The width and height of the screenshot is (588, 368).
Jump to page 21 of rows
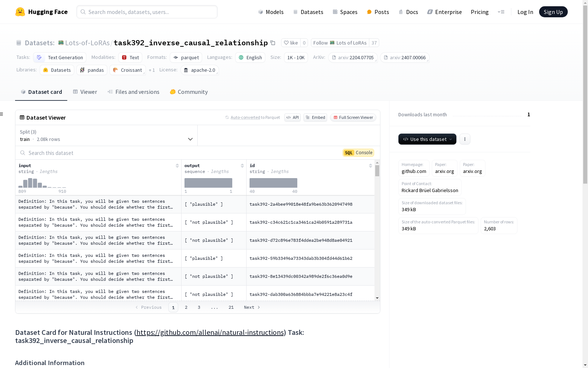(231, 307)
